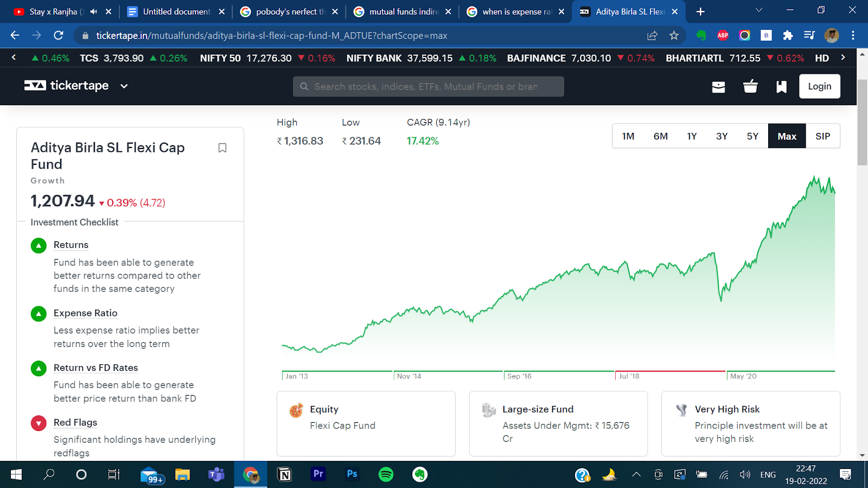Select the 1Y chart range
Image resolution: width=868 pixels, height=488 pixels.
click(692, 136)
